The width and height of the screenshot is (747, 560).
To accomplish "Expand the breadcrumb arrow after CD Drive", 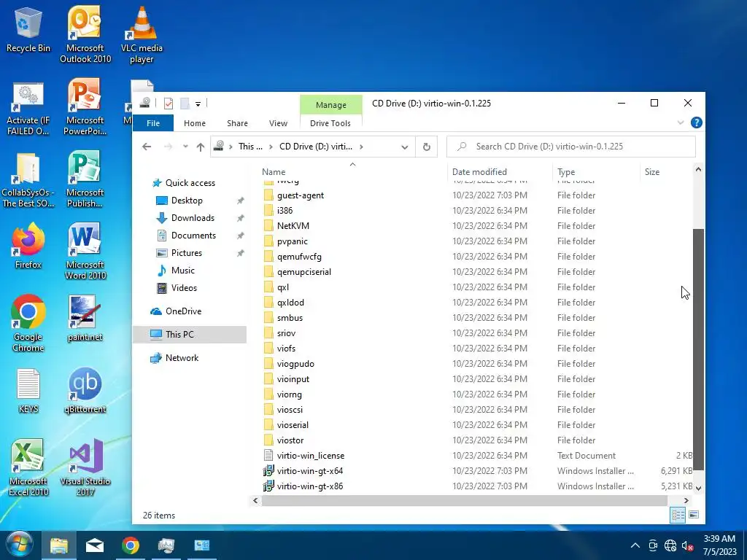I will (362, 147).
